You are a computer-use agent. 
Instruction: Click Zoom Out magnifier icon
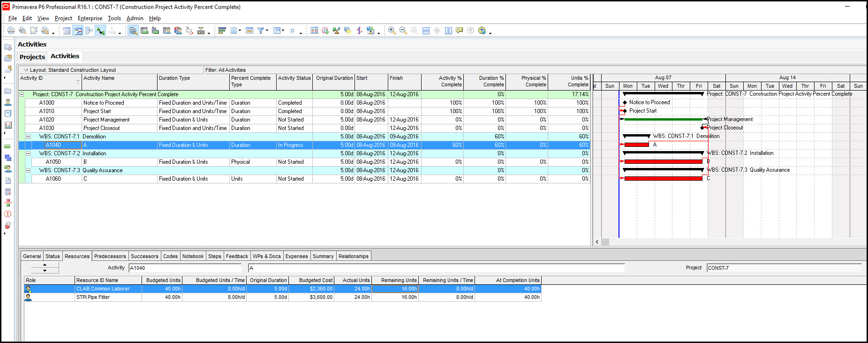pyautogui.click(x=403, y=30)
